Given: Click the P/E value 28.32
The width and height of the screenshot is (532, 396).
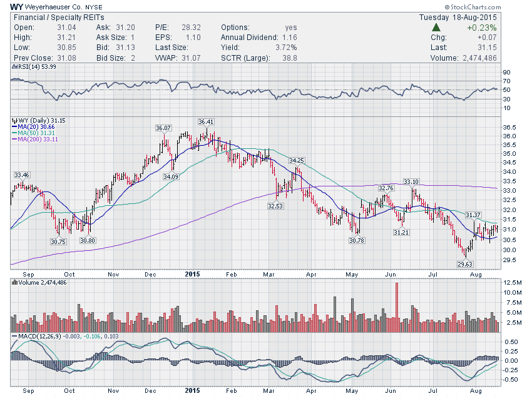Looking at the screenshot, I should tap(191, 28).
